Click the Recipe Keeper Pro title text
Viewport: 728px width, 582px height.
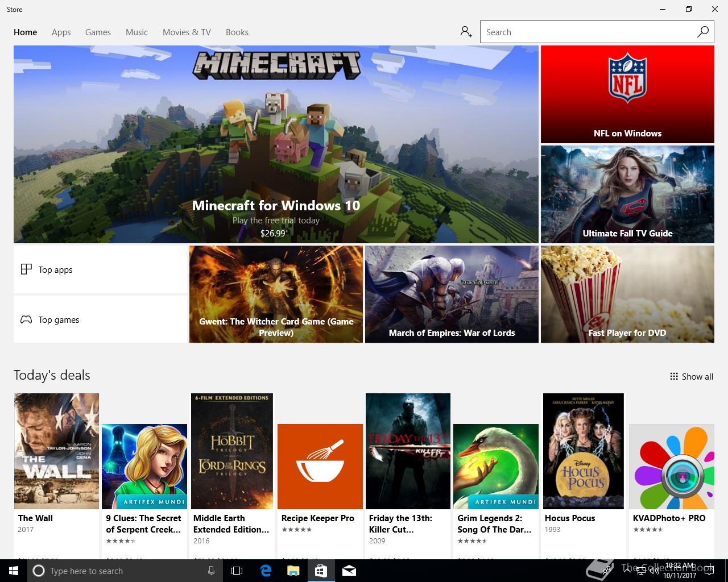pyautogui.click(x=318, y=518)
